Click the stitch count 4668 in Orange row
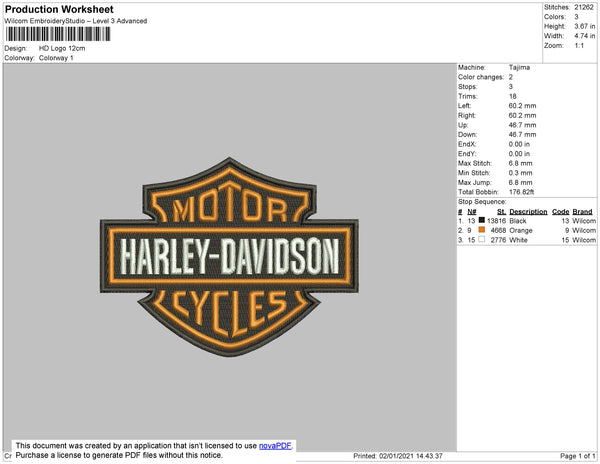This screenshot has height=464, width=600. coord(498,231)
